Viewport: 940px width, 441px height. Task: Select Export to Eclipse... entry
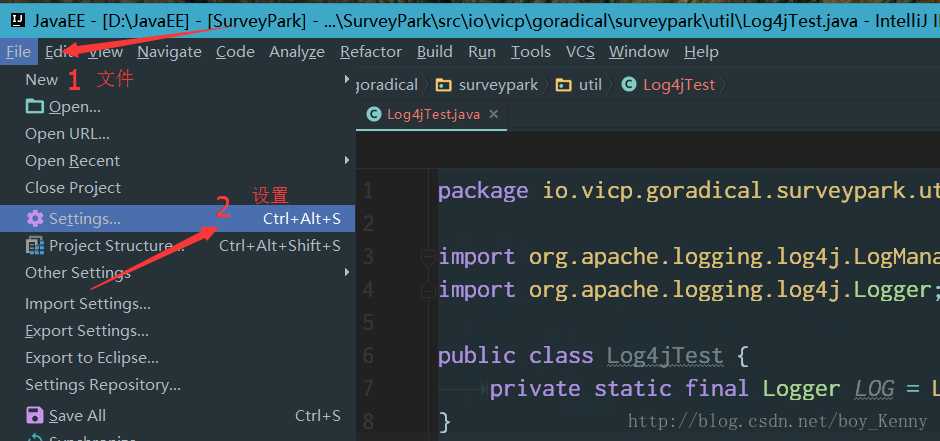[x=177, y=358]
